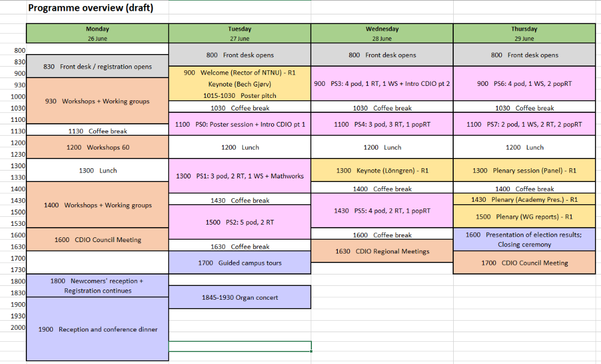601x364 pixels.
Task: Click the Plenary (WG reports) cell
Action: [523, 216]
